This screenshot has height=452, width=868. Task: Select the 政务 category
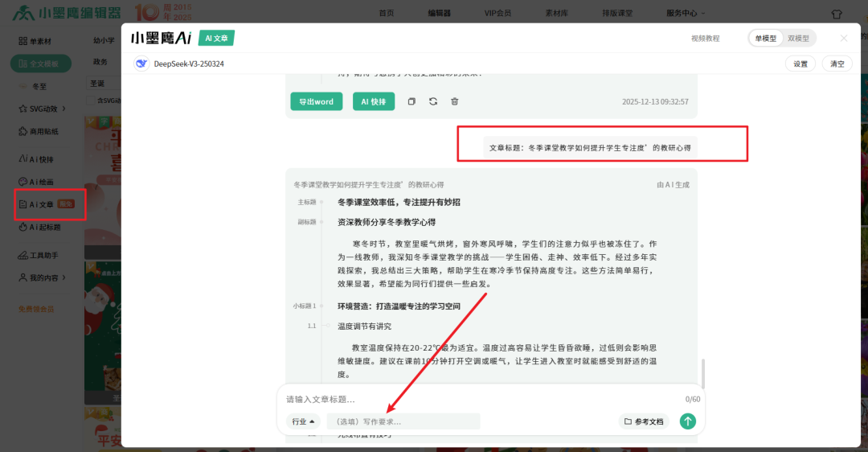tap(100, 61)
